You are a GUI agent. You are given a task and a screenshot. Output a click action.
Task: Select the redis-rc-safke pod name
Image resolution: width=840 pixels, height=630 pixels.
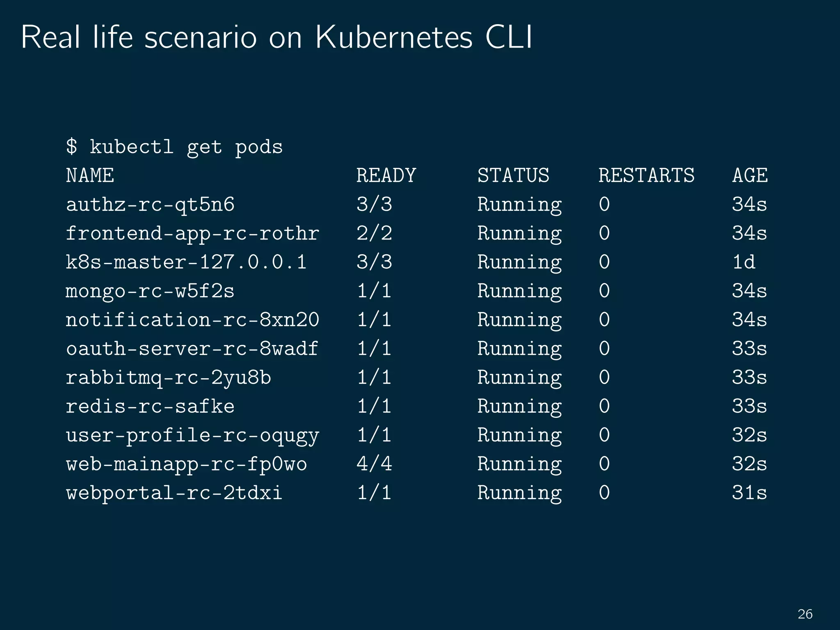150,406
